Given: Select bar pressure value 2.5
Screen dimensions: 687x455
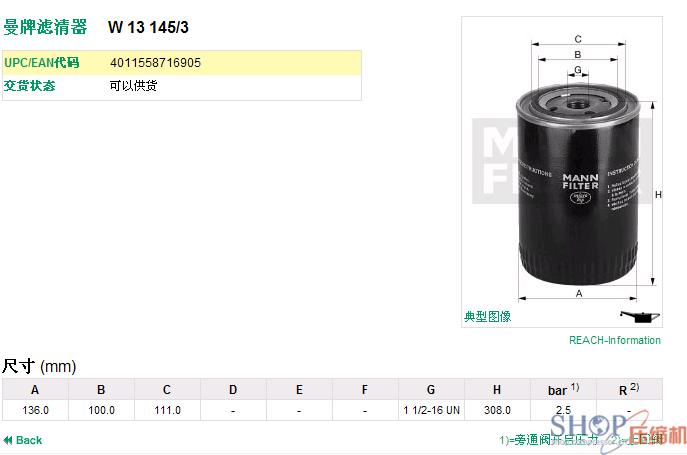Looking at the screenshot, I should click(x=563, y=410).
